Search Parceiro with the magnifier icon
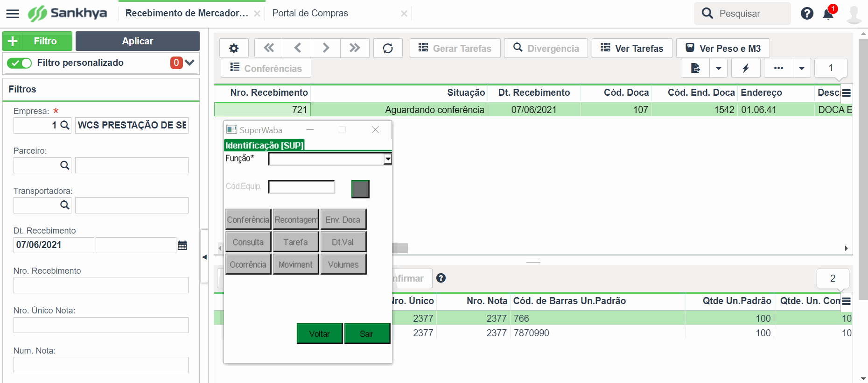The image size is (868, 383). pyautogui.click(x=65, y=165)
